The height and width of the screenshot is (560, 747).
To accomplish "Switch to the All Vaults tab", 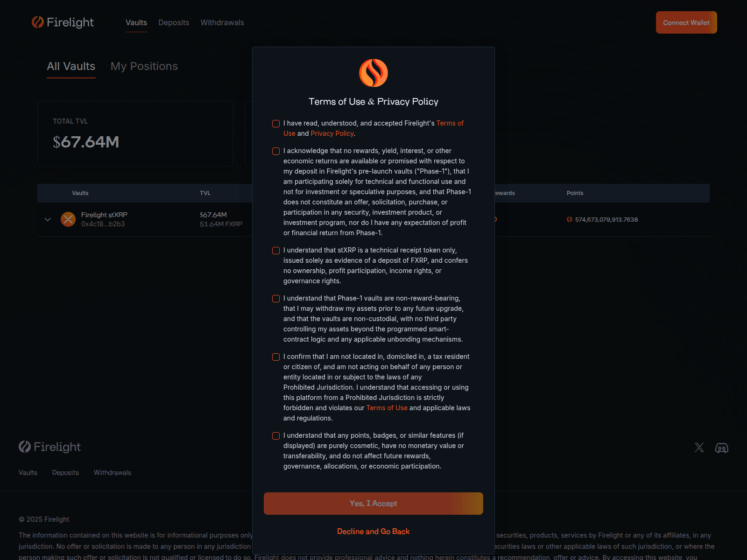I will click(71, 66).
